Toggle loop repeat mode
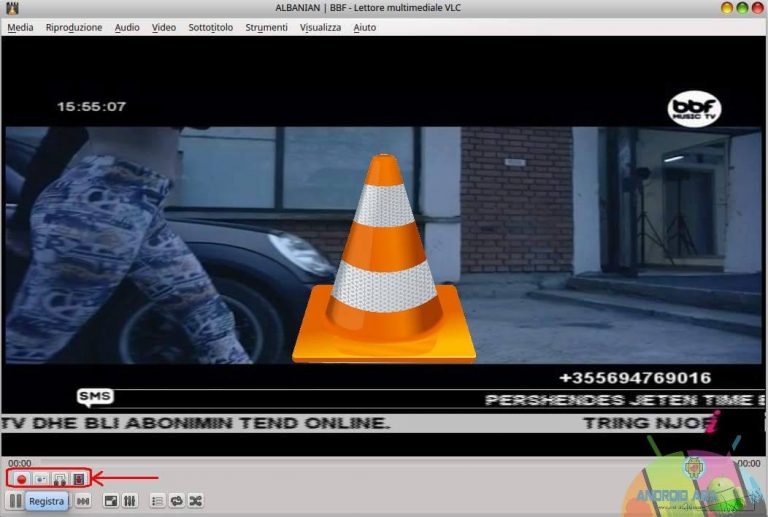This screenshot has width=768, height=517. click(x=176, y=501)
